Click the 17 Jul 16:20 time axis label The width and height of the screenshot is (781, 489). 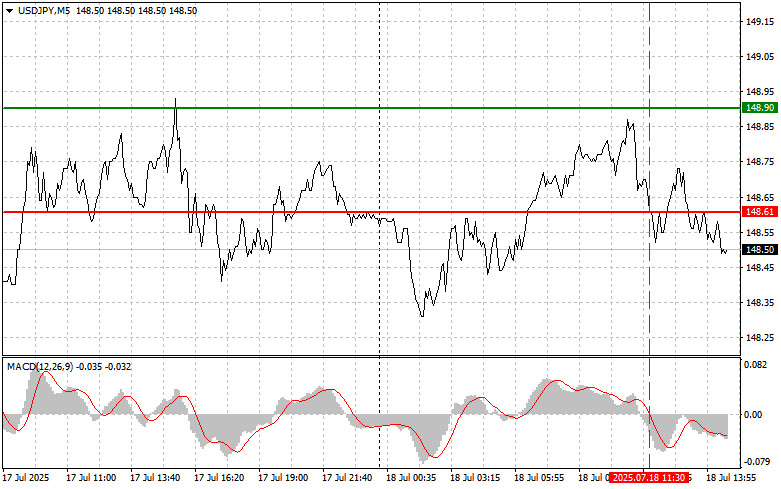click(x=219, y=478)
